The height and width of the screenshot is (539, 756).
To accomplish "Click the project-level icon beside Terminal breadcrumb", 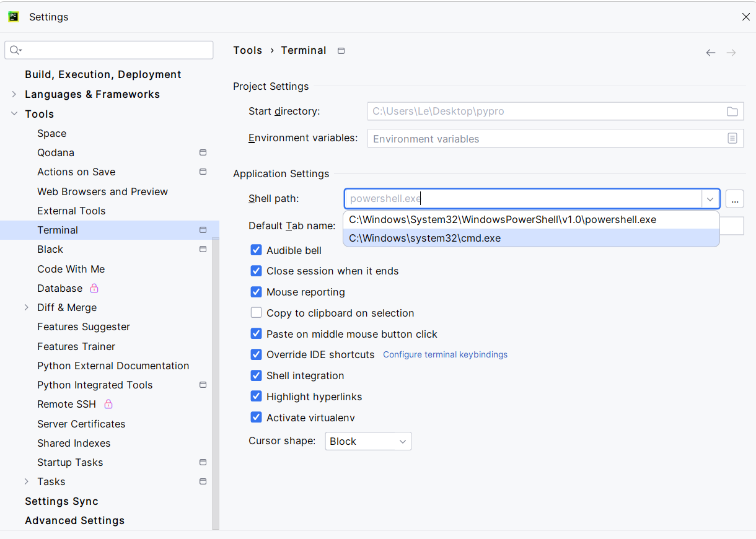I will [x=341, y=51].
